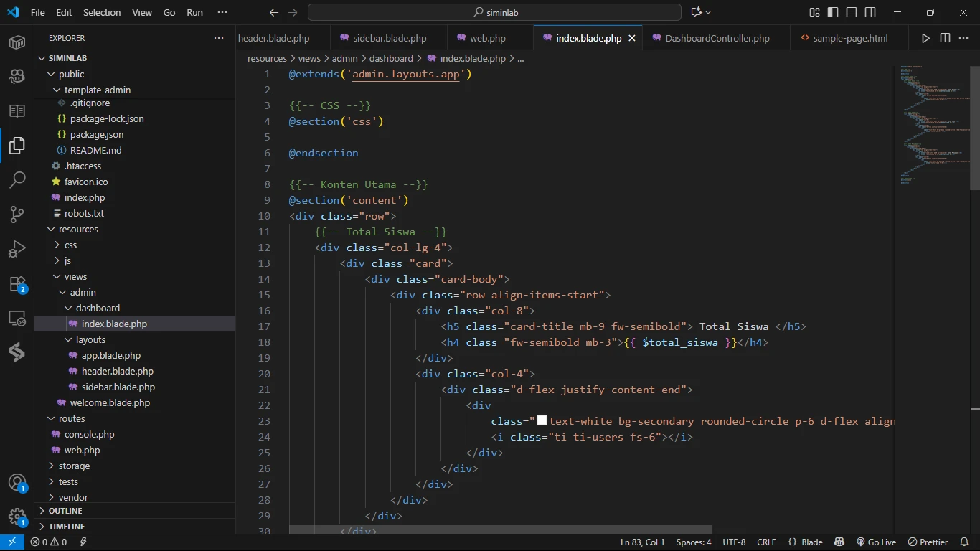Screen dimensions: 980x551
Task: Open Remote Explorer in activity bar
Action: [x=17, y=318]
